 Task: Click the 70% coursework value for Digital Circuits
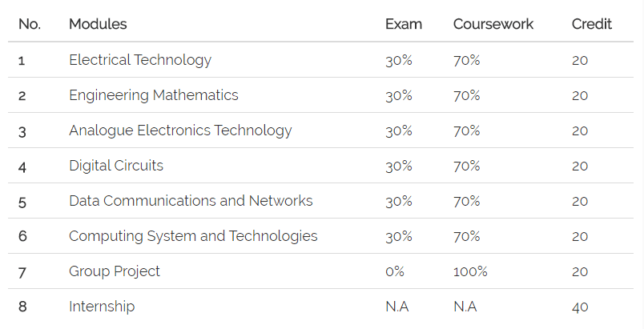click(467, 166)
